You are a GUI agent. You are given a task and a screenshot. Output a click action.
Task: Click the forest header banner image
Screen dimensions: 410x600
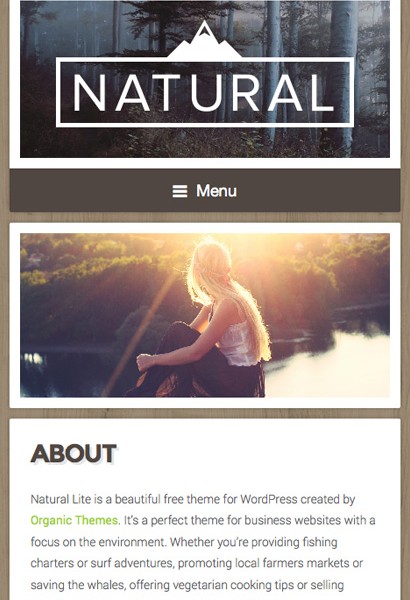pyautogui.click(x=205, y=79)
